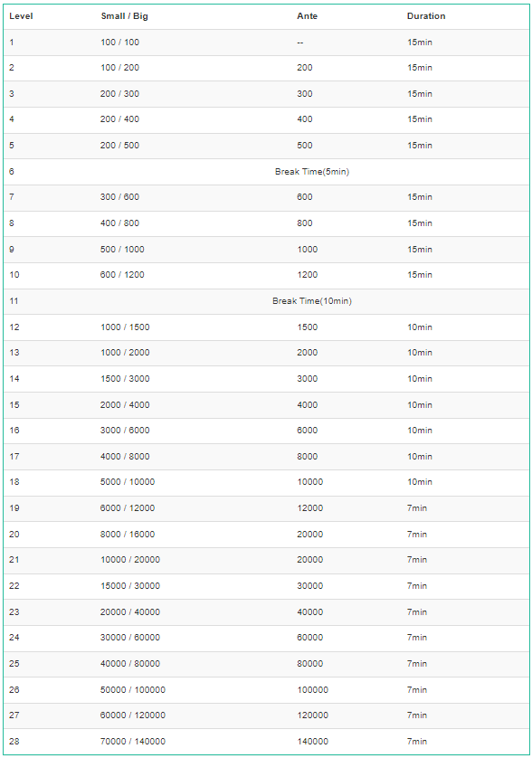
Task: Click the 6000 / 12000 blinds cell
Action: [x=128, y=508]
